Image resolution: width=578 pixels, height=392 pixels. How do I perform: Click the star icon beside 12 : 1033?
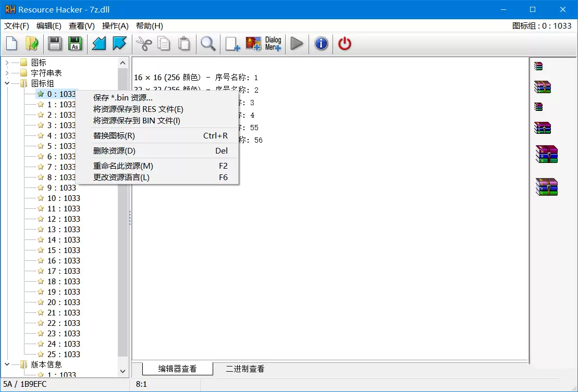(x=41, y=219)
